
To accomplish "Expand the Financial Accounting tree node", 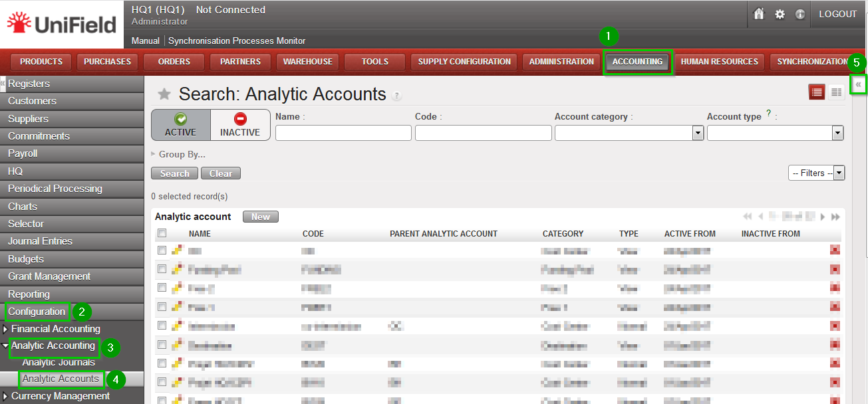I will (6, 329).
